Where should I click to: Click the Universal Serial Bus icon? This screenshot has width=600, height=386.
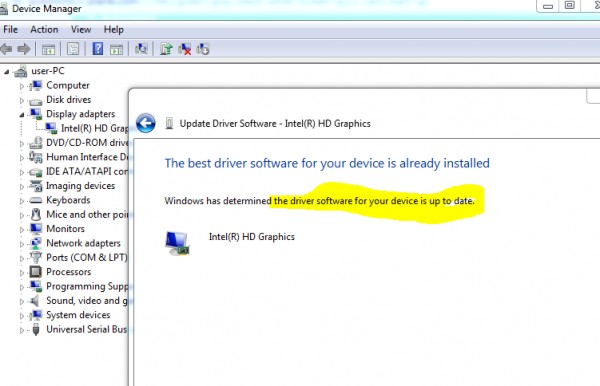tap(36, 329)
